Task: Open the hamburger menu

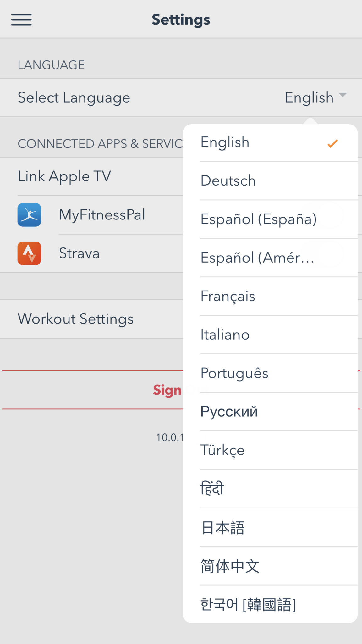Action: [21, 19]
